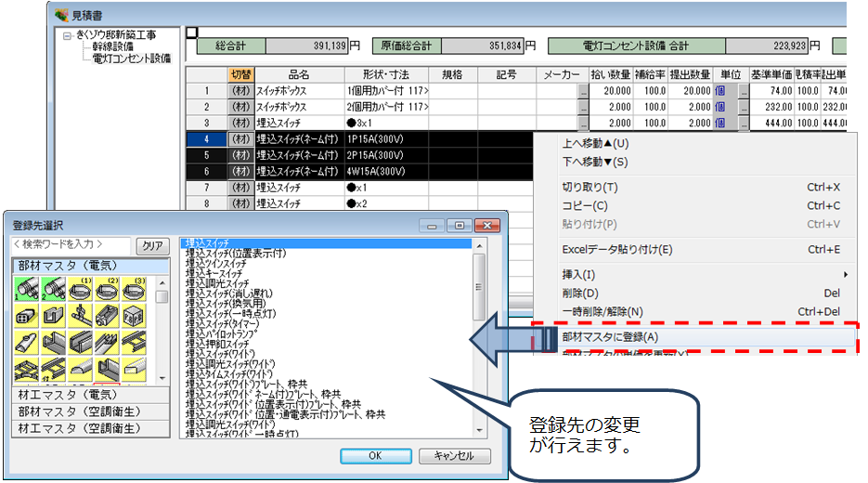
Task: Click the 検索ワードを入力 search field
Action: point(71,245)
